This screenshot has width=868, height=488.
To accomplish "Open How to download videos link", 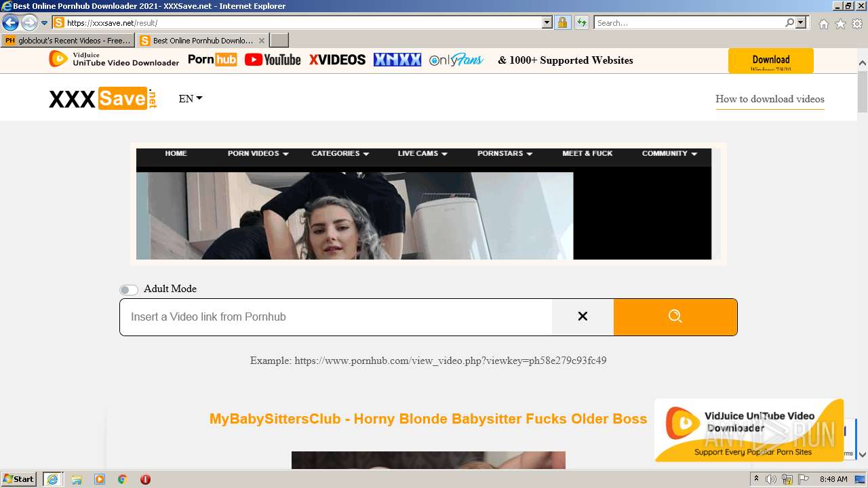I will [x=770, y=99].
